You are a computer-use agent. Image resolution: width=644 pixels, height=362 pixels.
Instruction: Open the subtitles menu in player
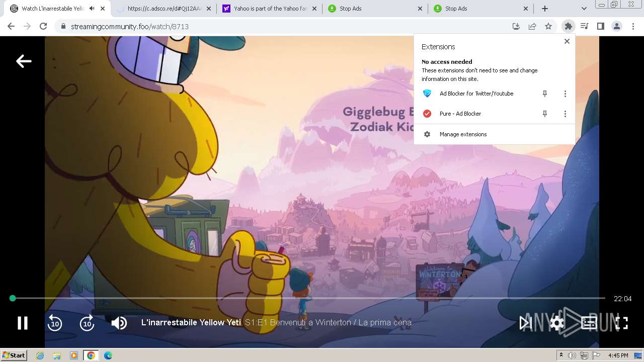(589, 323)
